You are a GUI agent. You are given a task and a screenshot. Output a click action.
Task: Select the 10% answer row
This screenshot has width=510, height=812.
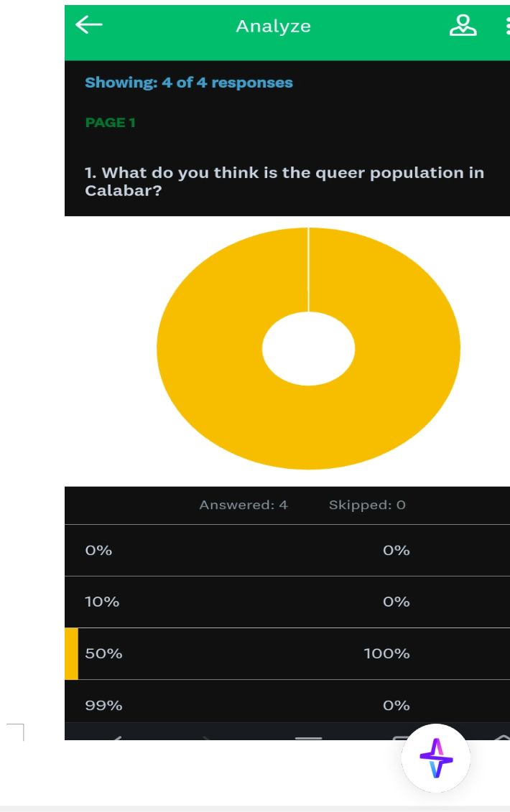coord(287,602)
